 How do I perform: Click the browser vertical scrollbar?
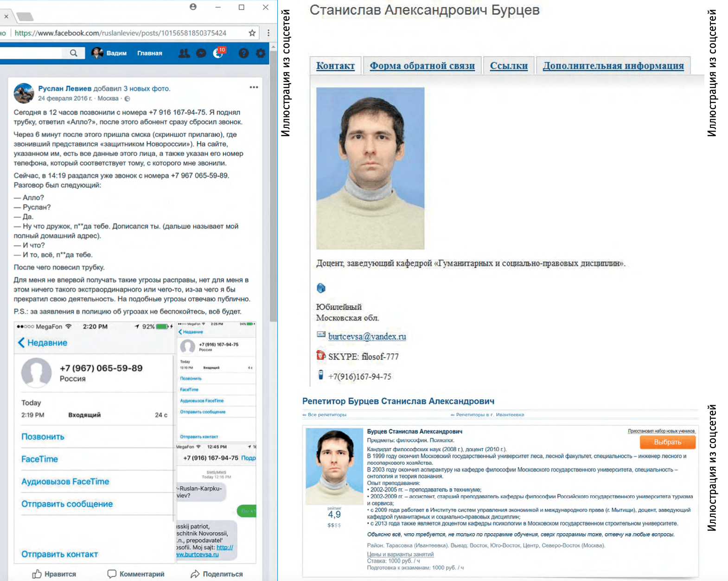(x=273, y=185)
